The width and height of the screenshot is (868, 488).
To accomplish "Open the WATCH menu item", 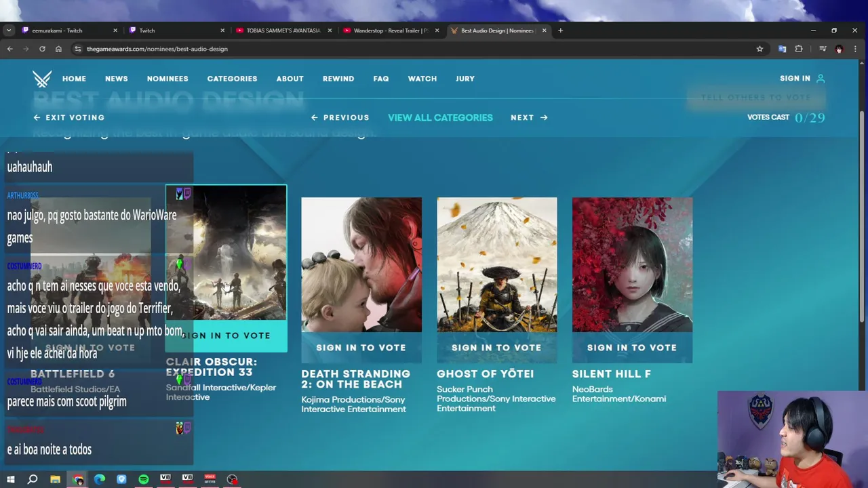I will [x=422, y=79].
